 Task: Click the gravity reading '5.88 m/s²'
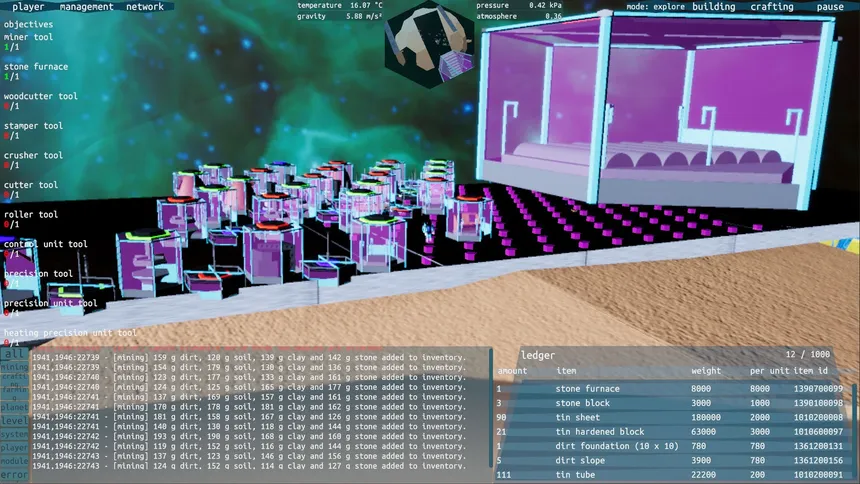pos(364,16)
